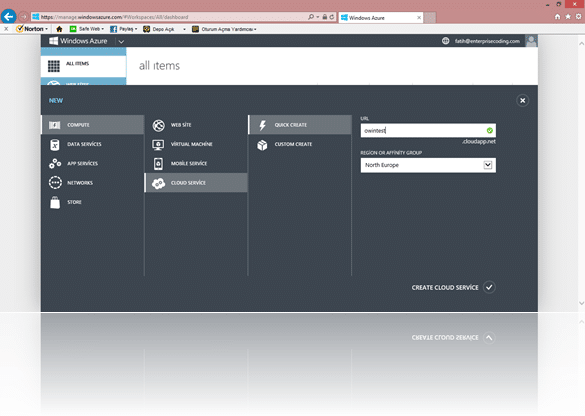Select Networks category

[x=92, y=183]
